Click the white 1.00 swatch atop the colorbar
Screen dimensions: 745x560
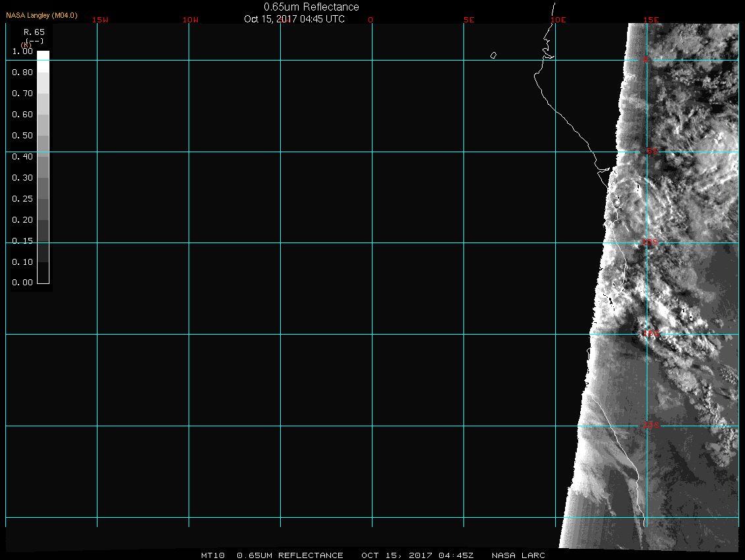click(43, 55)
